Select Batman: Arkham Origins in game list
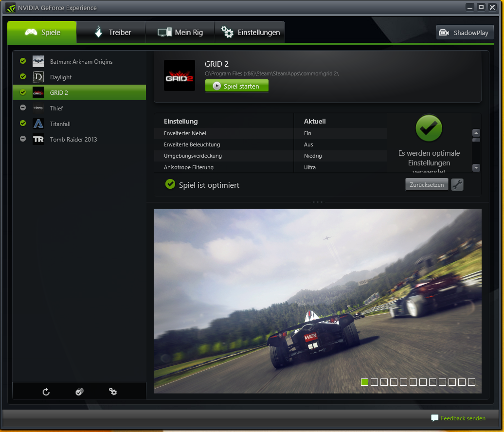Screen dimensions: 504x432 79,61
